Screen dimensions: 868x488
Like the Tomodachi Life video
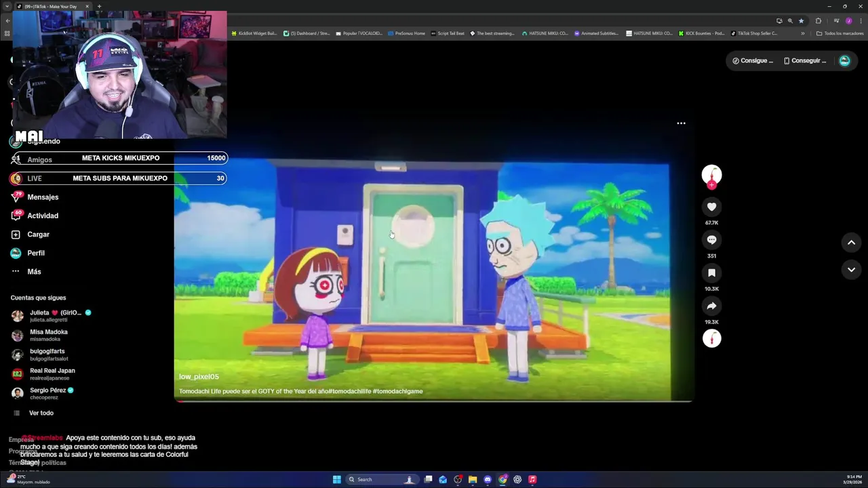[711, 207]
